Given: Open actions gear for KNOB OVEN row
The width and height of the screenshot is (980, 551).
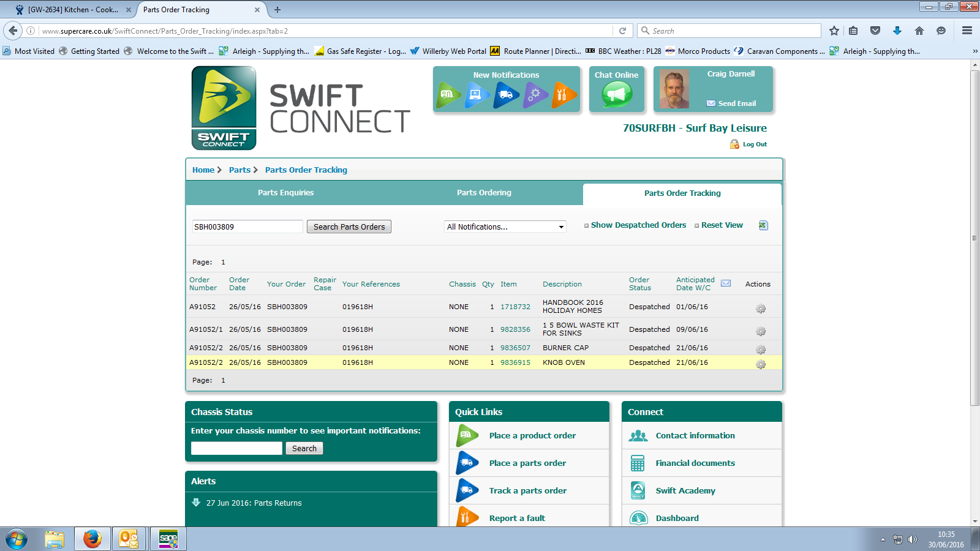Looking at the screenshot, I should click(x=761, y=364).
